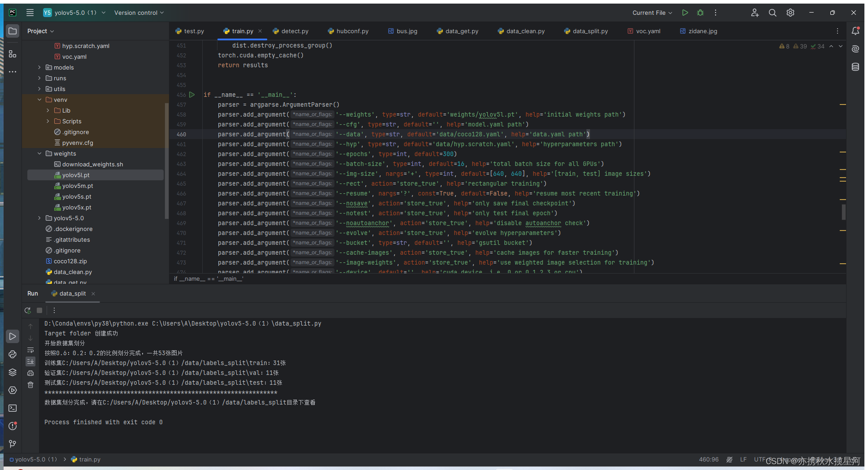Select yolov5m.pt in project tree
Image resolution: width=868 pixels, height=470 pixels.
pyautogui.click(x=78, y=186)
